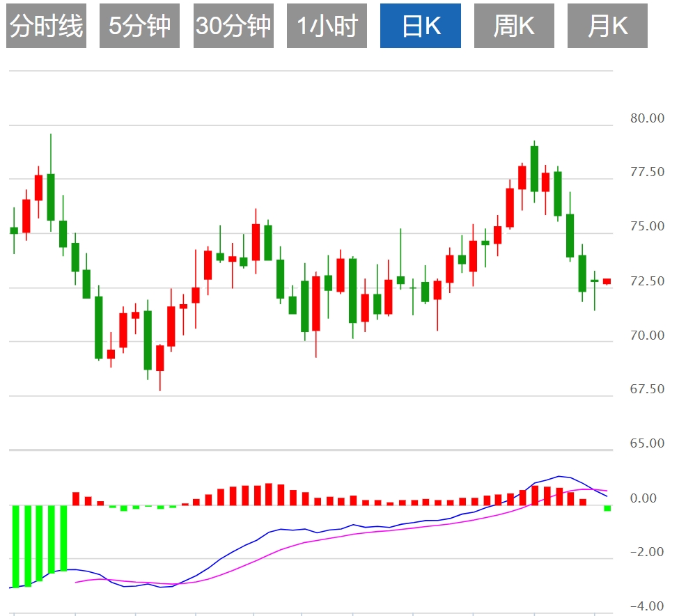Switch to the 周K weekly chart tab
679x616 pixels.
[x=514, y=26]
